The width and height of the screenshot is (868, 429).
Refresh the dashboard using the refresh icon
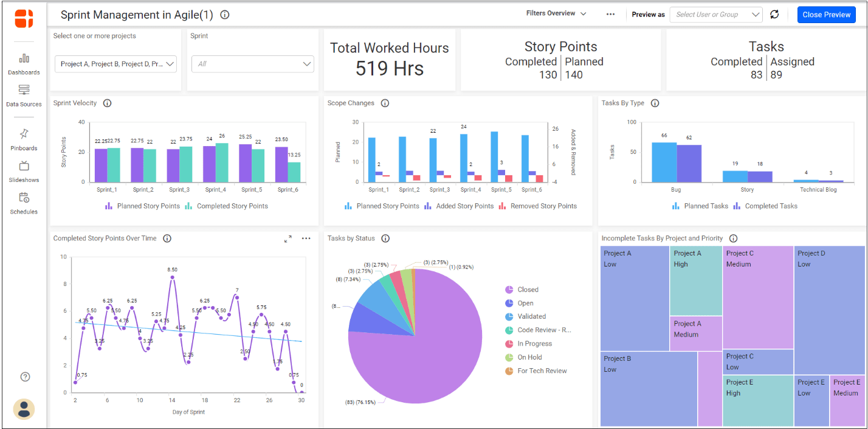[774, 15]
